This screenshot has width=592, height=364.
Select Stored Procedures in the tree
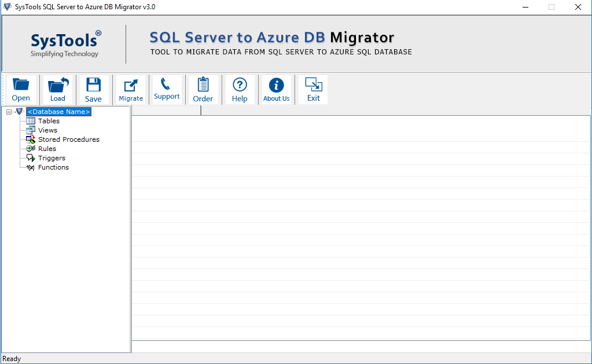(x=69, y=139)
